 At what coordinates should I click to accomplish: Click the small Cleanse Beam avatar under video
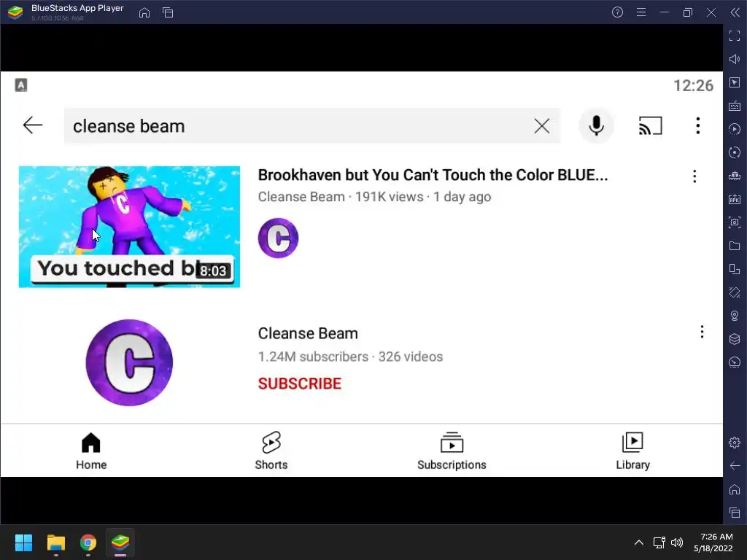[278, 238]
